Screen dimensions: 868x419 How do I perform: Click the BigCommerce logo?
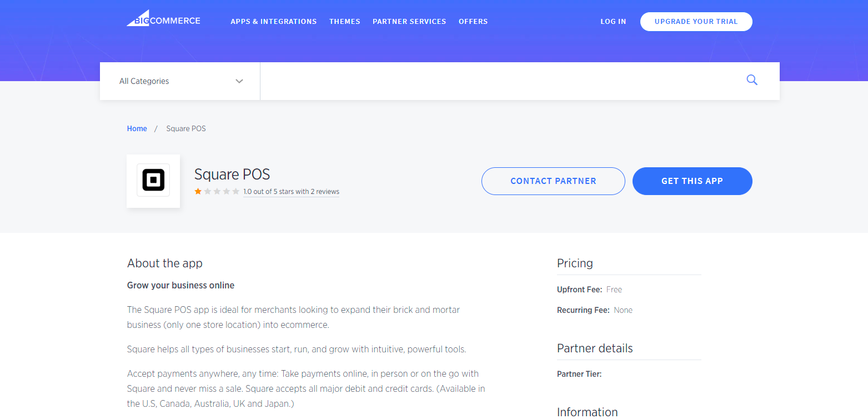click(163, 19)
